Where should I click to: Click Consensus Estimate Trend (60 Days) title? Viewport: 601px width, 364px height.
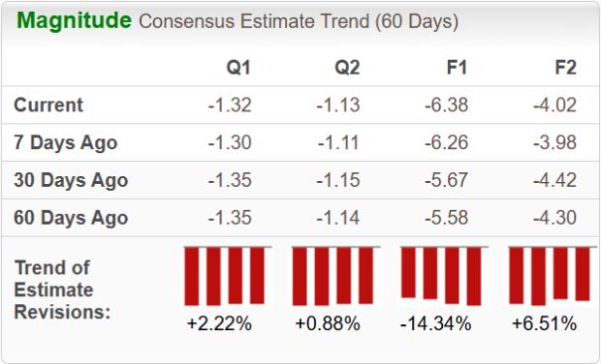(x=299, y=21)
